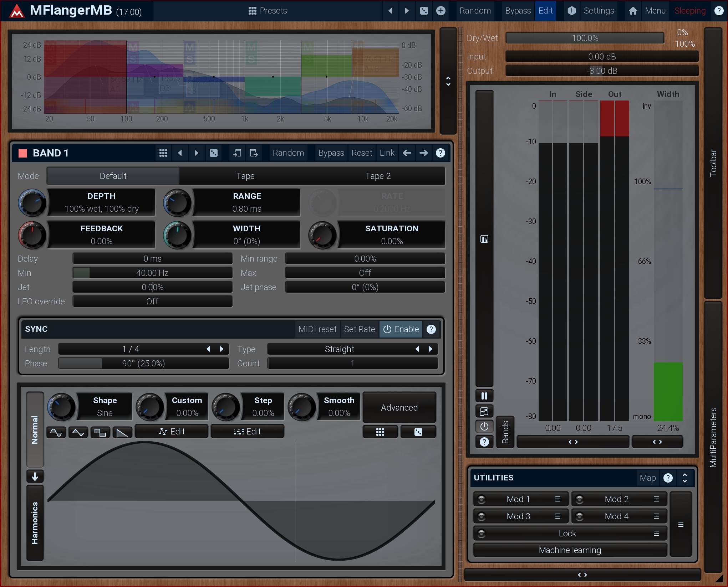The height and width of the screenshot is (587, 728).
Task: Click the Advanced LFO button
Action: coord(399,407)
